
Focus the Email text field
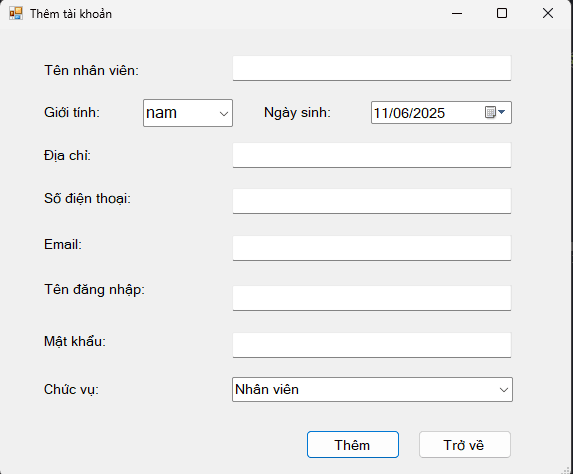(372, 248)
